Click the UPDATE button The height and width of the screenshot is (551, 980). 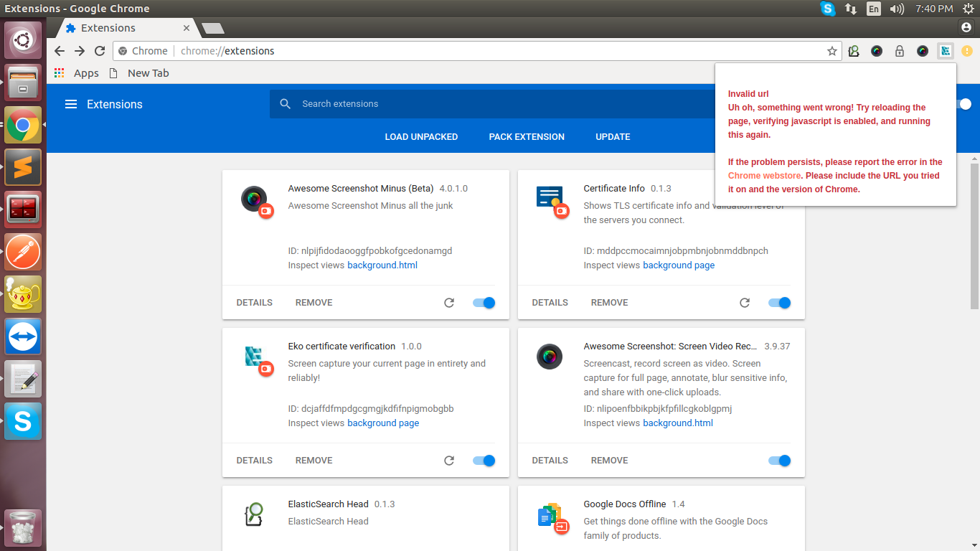(x=613, y=137)
